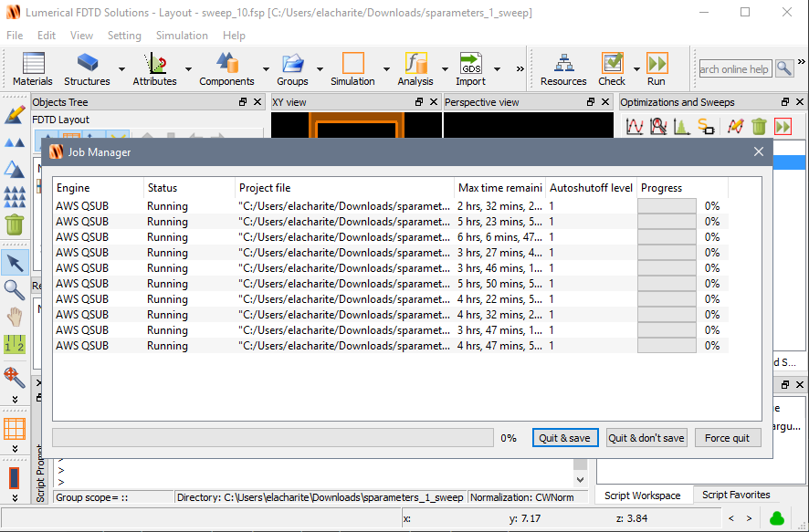Switch to the Script Favorites tab
This screenshot has width=809, height=532.
[736, 495]
